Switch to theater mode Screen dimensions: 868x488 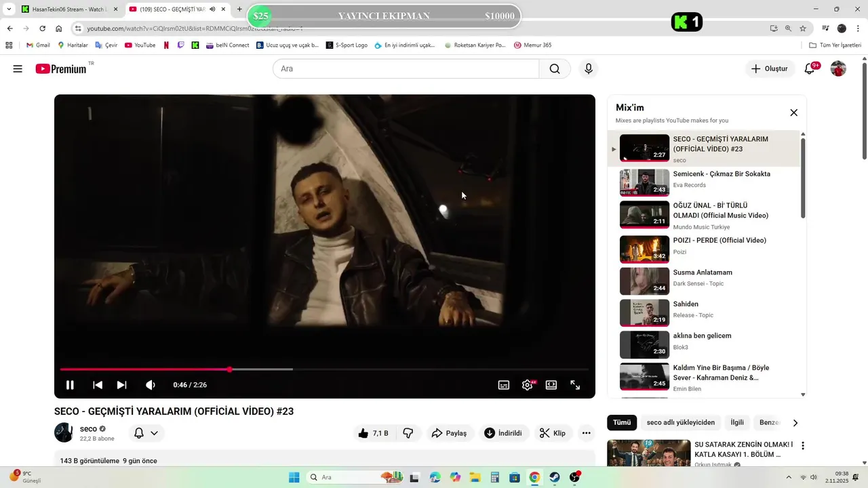click(551, 385)
